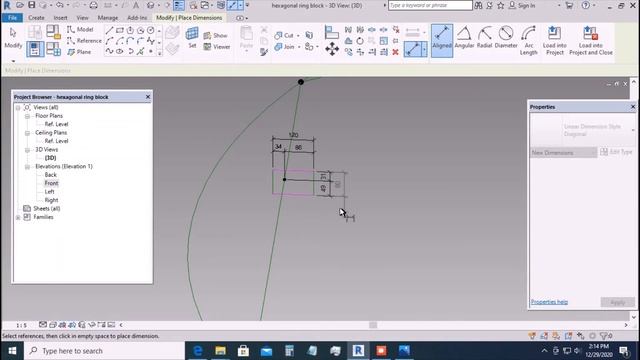The width and height of the screenshot is (640, 360).
Task: Select Front elevation in Project Browser
Action: point(51,183)
